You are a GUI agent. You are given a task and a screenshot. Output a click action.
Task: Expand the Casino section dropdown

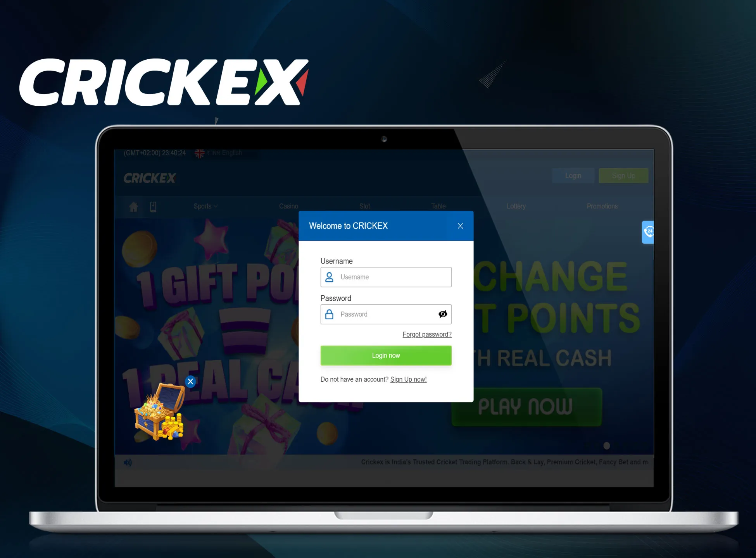tap(290, 205)
